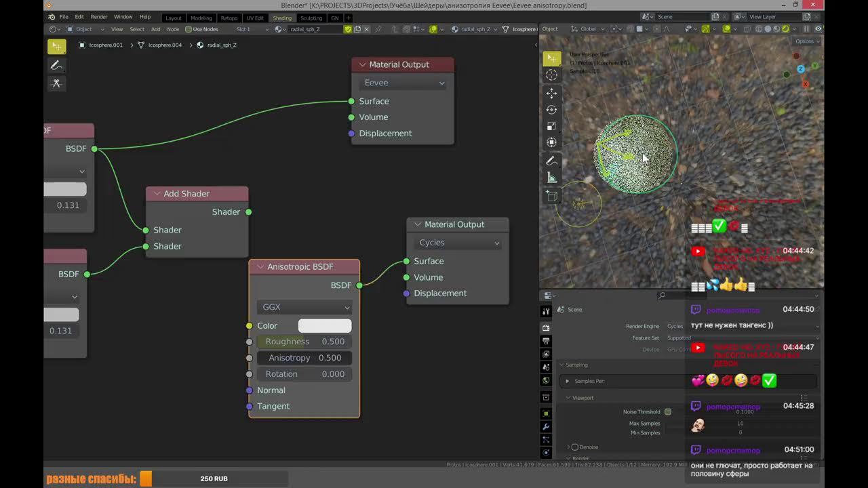The width and height of the screenshot is (868, 488).
Task: Open the GGX distribution dropdown
Action: 304,307
